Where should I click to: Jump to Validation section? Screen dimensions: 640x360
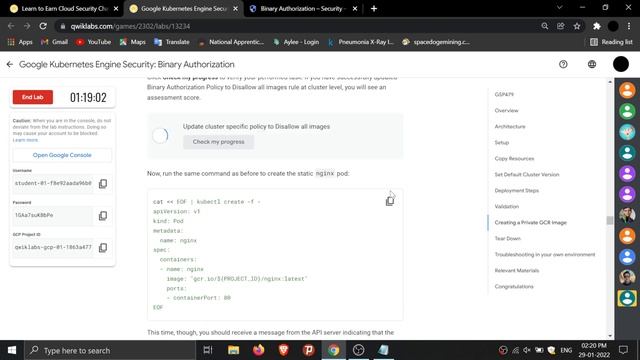[507, 207]
